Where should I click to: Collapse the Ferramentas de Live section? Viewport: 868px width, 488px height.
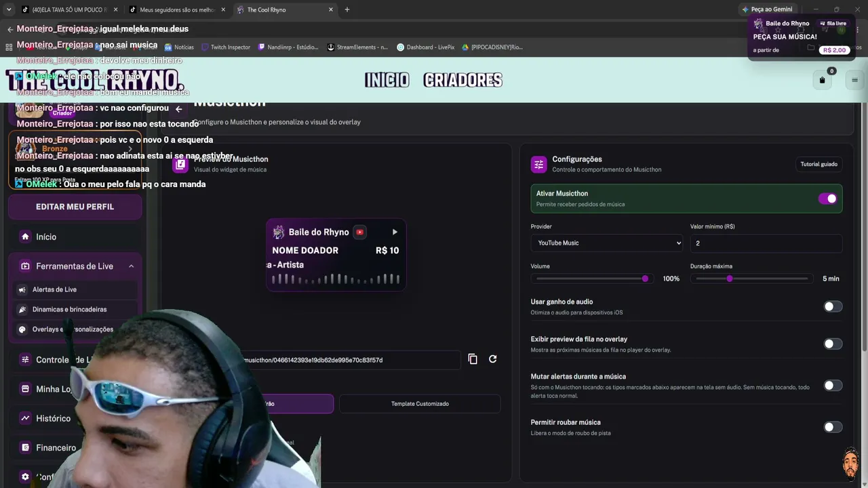coord(131,266)
